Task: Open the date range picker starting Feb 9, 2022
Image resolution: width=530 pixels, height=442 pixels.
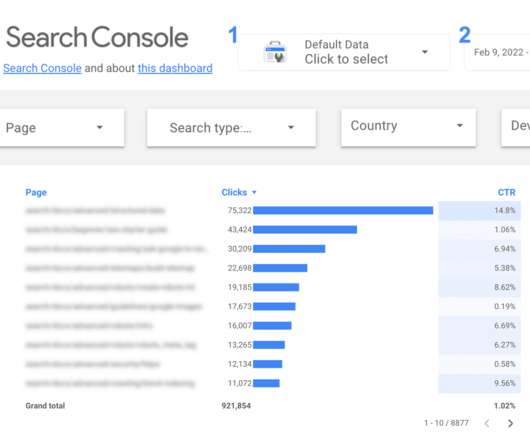Action: (498, 52)
